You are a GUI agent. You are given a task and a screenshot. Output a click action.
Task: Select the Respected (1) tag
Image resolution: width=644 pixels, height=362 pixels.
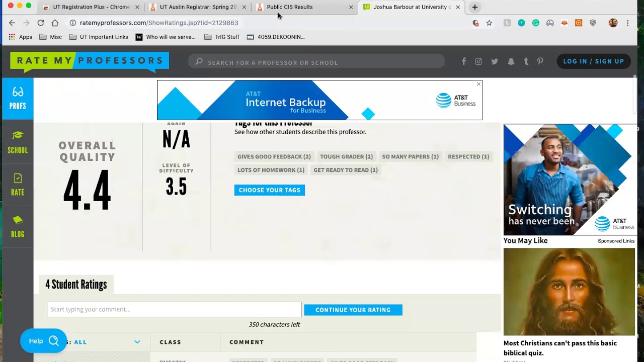[468, 156]
